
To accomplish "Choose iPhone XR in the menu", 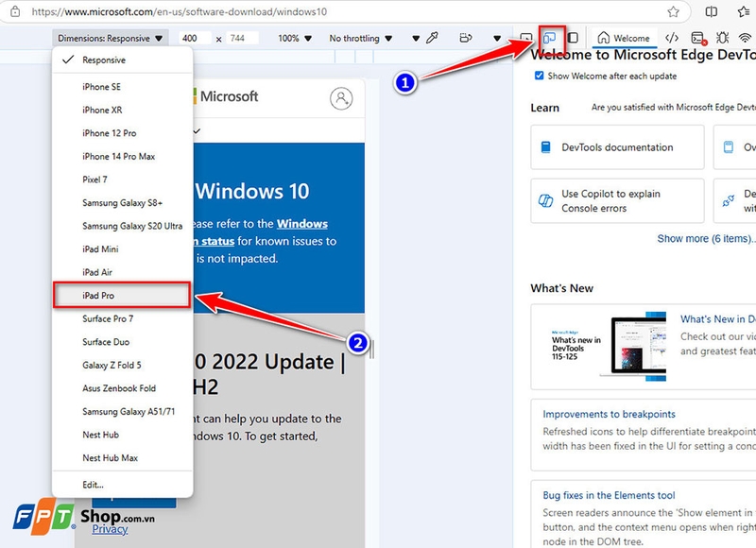I will (x=123, y=110).
